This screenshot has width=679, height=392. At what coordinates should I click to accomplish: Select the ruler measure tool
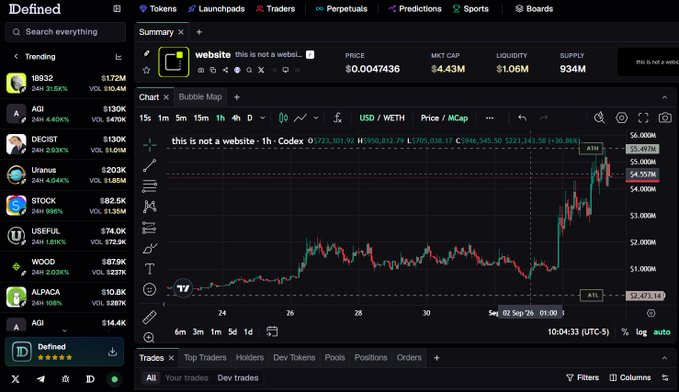(149, 317)
